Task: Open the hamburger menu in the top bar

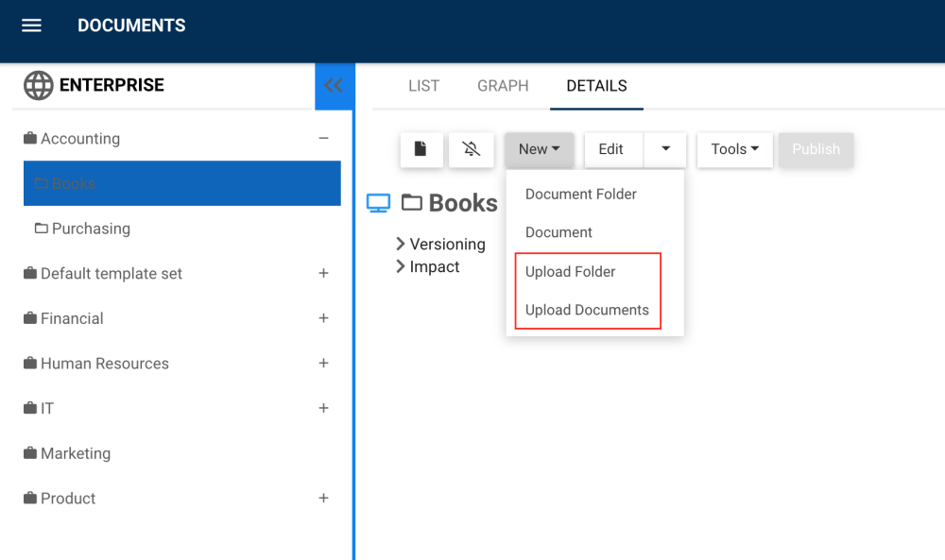Action: click(x=31, y=25)
